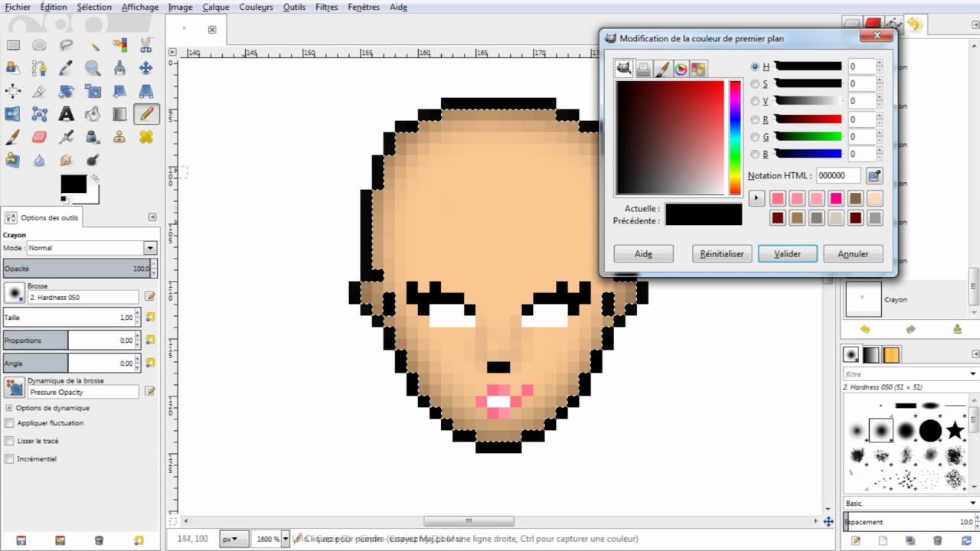This screenshot has height=551, width=980.
Task: Click the Valider button
Action: pyautogui.click(x=788, y=253)
